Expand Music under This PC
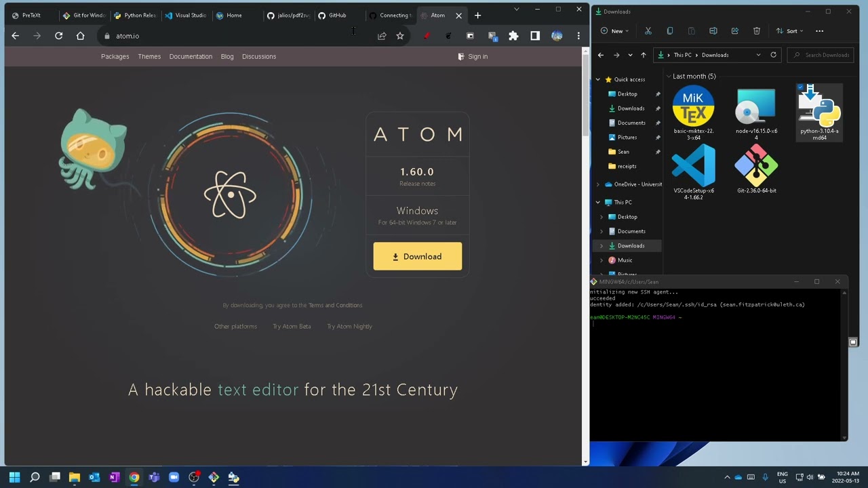 point(601,260)
